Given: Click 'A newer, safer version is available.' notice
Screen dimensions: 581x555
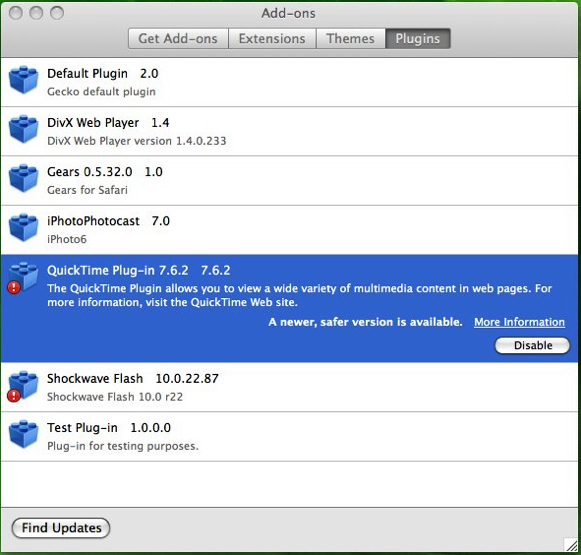Looking at the screenshot, I should [365, 322].
